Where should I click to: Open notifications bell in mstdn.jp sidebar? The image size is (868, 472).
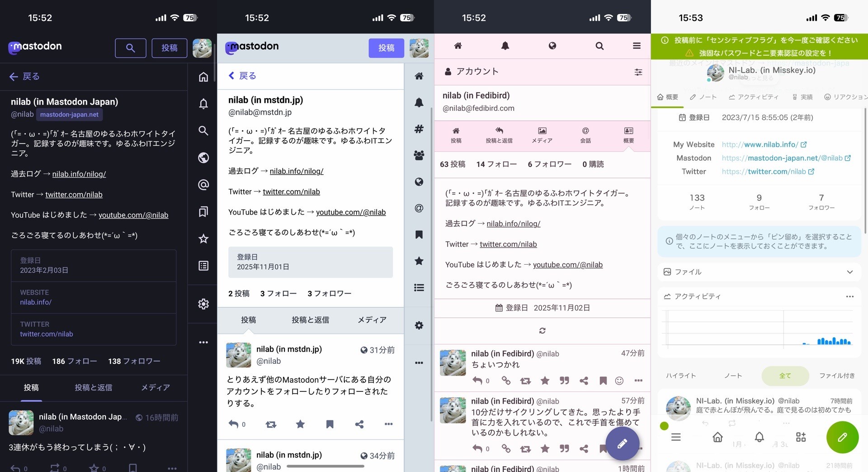click(x=419, y=102)
